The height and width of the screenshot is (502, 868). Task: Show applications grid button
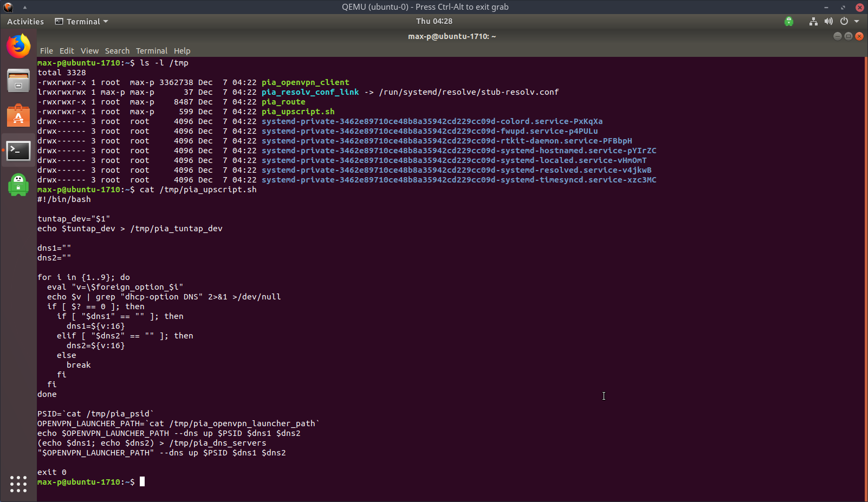[x=18, y=484]
